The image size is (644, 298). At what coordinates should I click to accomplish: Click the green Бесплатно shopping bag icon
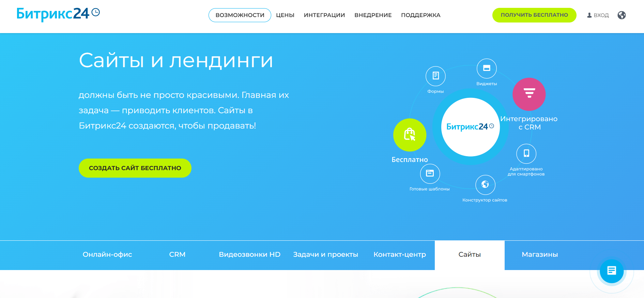(410, 135)
